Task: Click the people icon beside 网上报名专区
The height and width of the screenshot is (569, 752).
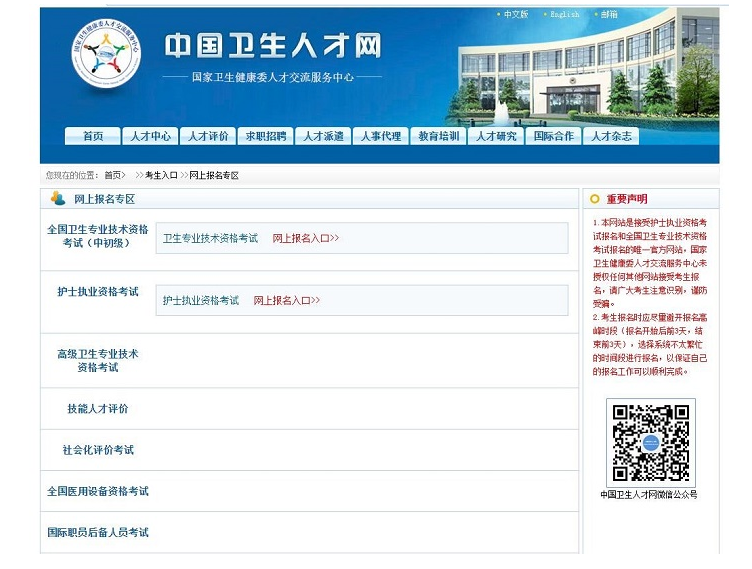Action: 58,198
